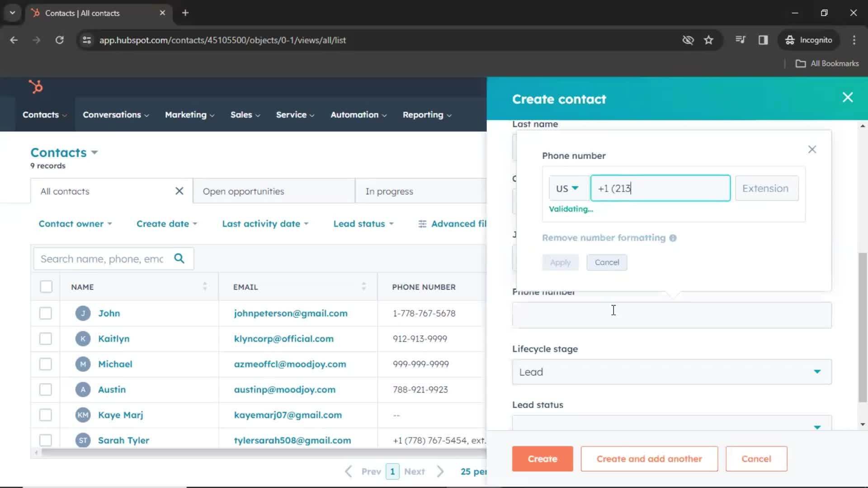
Task: Click the HubSpot sprocket logo icon
Action: pos(35,87)
